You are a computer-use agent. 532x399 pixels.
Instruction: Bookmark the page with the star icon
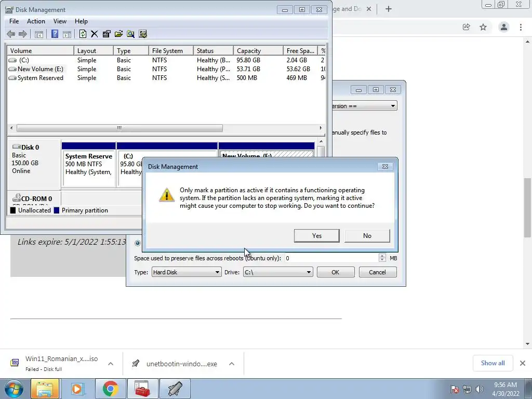coord(483,27)
